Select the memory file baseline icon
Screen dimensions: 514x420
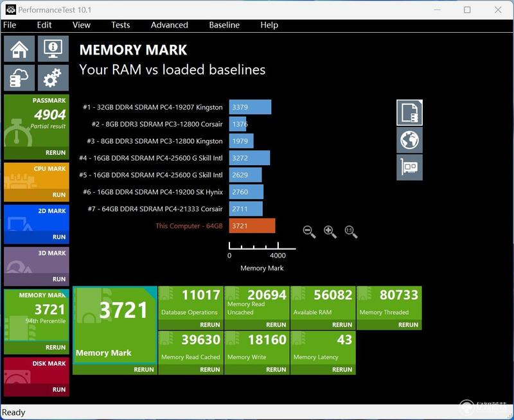coord(409,112)
